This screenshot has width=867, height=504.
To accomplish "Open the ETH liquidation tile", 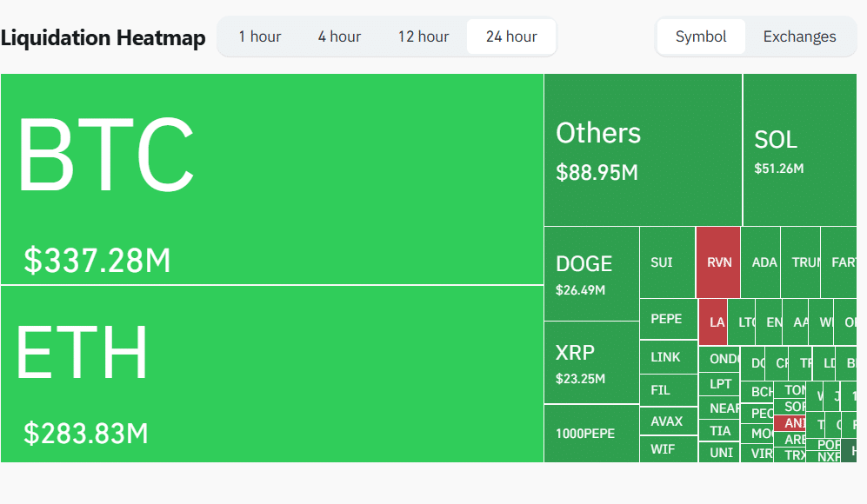I will coord(272,374).
